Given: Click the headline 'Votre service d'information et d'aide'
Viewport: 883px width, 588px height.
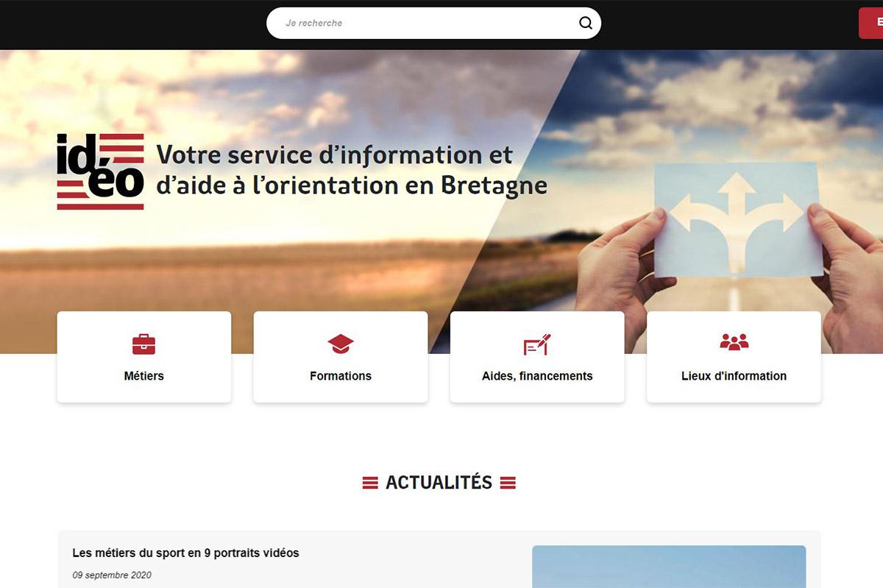Looking at the screenshot, I should [352, 170].
